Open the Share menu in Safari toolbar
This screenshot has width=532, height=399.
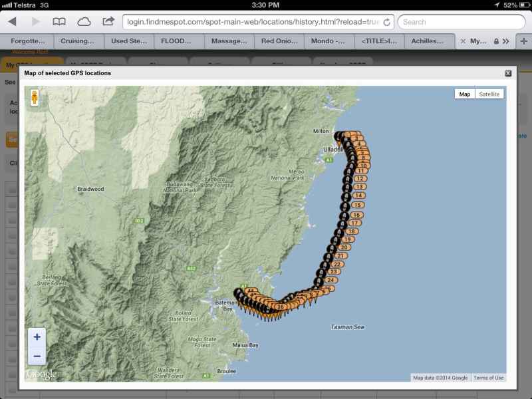click(107, 21)
